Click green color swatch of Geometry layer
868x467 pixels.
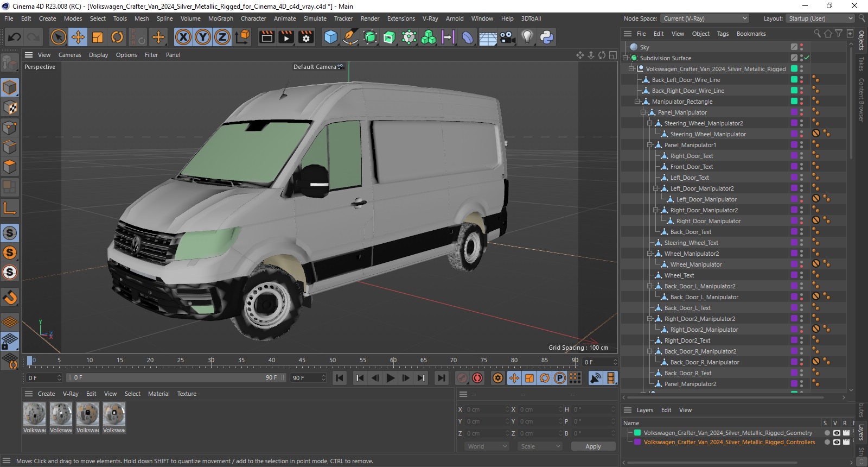(x=637, y=433)
